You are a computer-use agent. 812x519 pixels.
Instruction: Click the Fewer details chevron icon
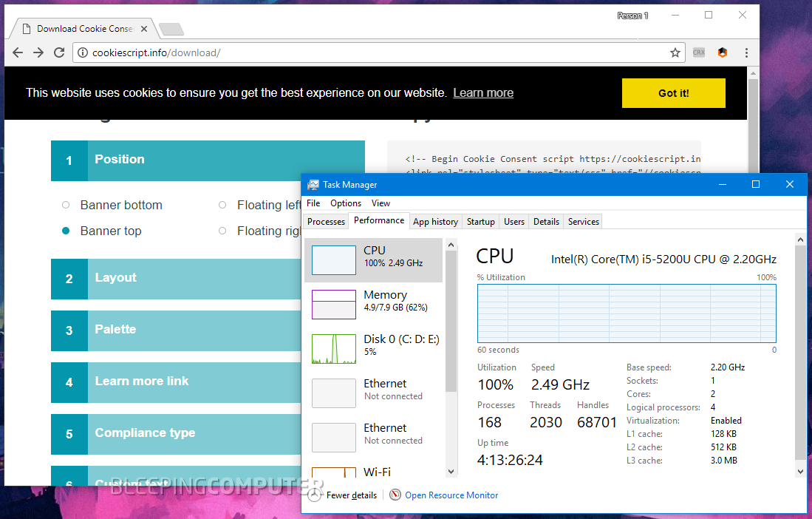[314, 495]
